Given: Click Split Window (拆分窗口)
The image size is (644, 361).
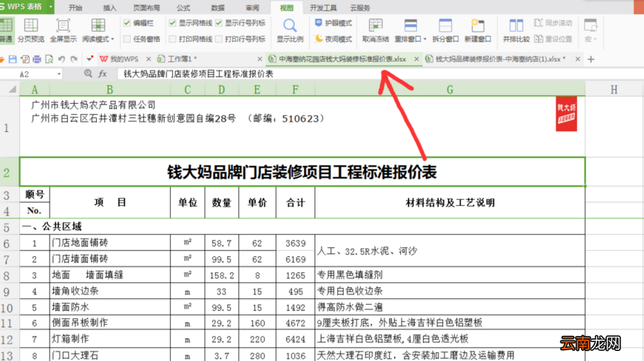Looking at the screenshot, I should click(445, 30).
